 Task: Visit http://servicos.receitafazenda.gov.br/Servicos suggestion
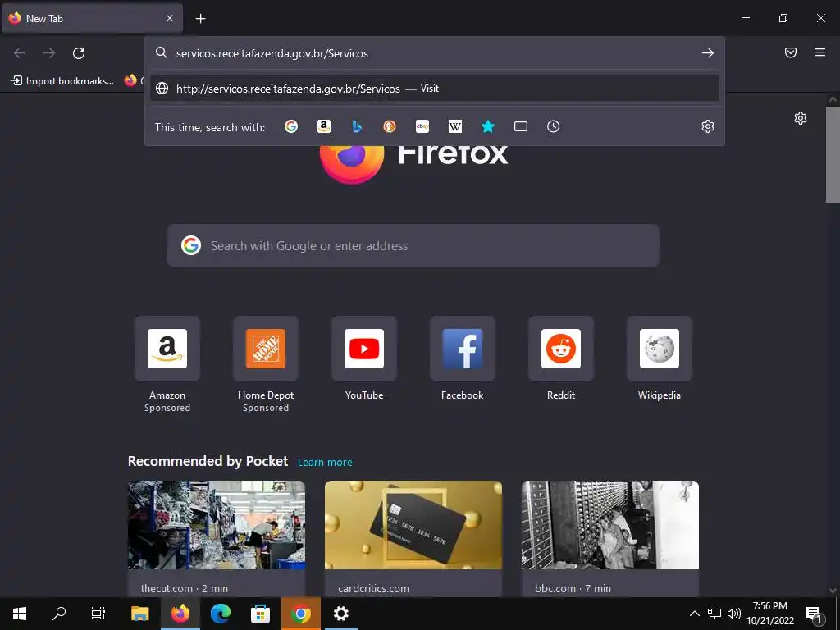435,89
